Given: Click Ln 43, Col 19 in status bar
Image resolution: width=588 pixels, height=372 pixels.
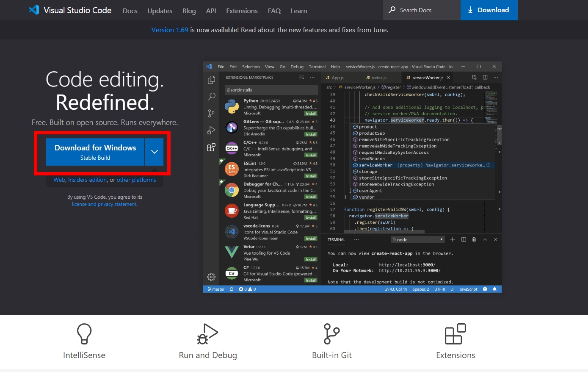Looking at the screenshot, I should click(x=396, y=289).
